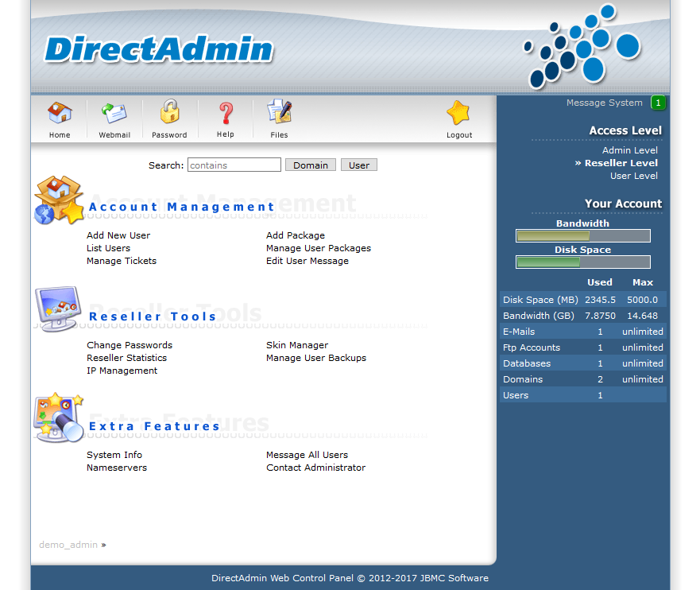Open IP Management
The image size is (700, 590).
click(x=122, y=371)
